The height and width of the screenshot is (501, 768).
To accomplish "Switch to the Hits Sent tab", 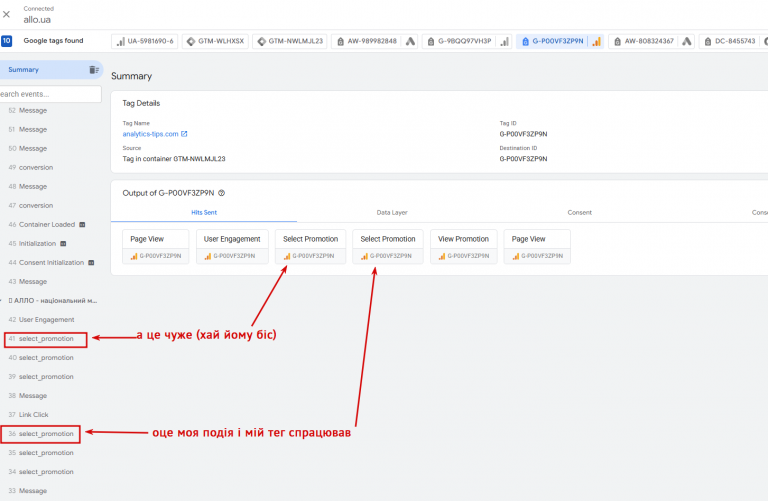I will (204, 213).
